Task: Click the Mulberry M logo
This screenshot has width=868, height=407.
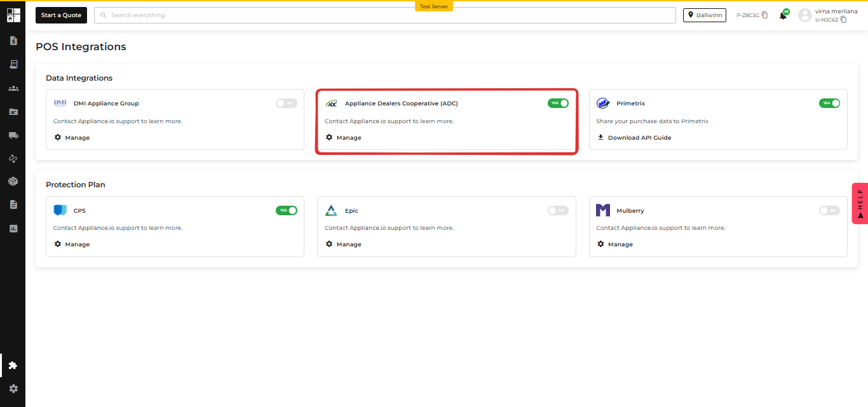Action: coord(603,210)
